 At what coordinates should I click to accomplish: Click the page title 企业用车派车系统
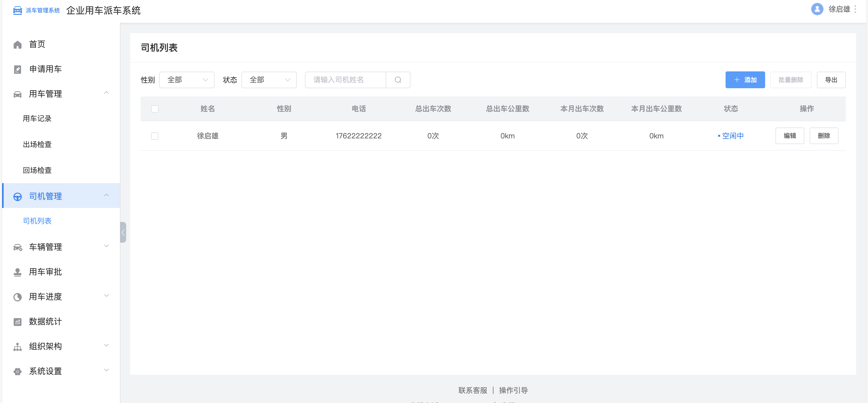tap(103, 10)
